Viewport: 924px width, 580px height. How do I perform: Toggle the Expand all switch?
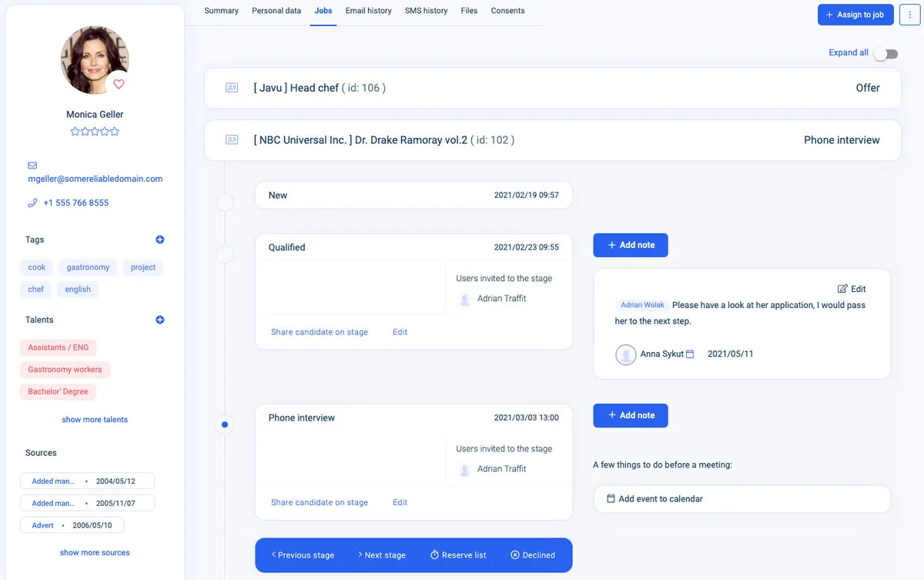pos(885,54)
